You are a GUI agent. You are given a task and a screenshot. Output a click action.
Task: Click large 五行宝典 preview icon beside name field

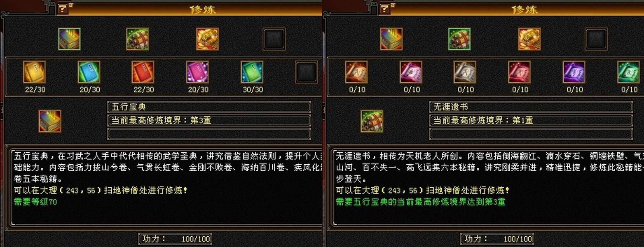50,121
